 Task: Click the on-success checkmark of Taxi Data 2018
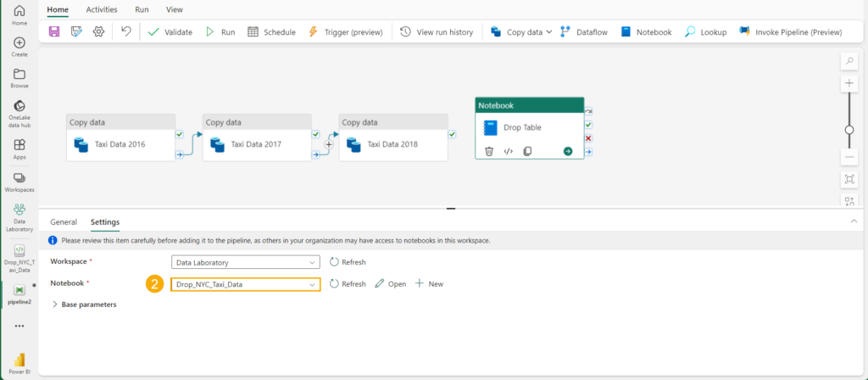click(x=452, y=134)
